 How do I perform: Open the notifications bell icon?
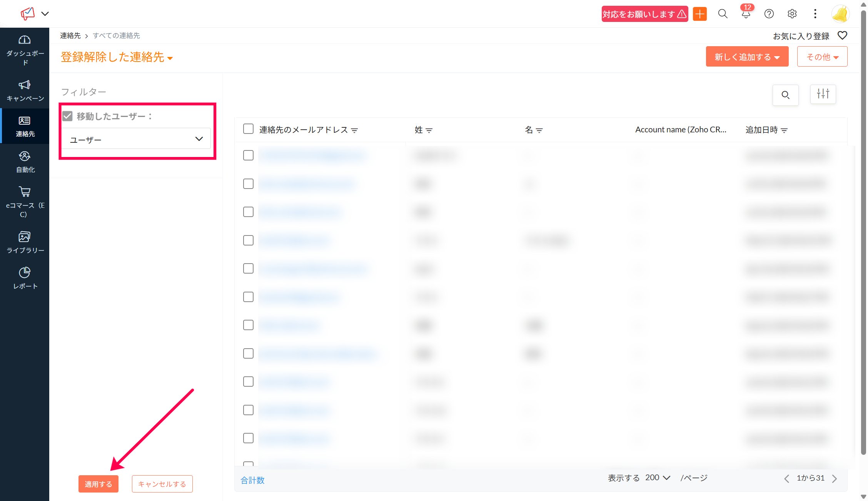pos(746,14)
